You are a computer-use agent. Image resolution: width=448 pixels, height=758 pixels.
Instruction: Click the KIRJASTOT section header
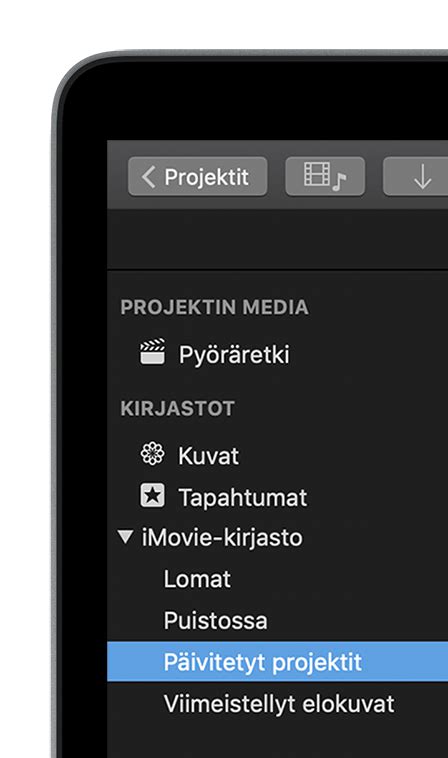coord(177,409)
